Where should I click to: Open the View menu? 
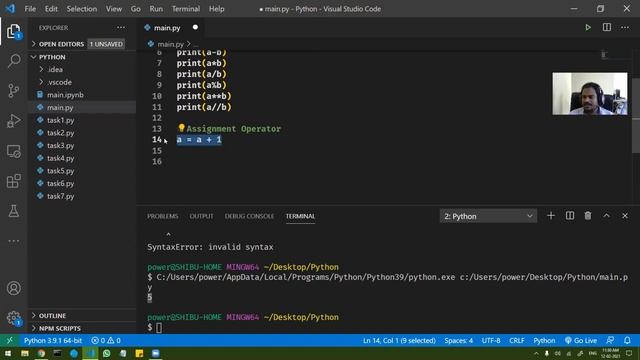coord(113,9)
